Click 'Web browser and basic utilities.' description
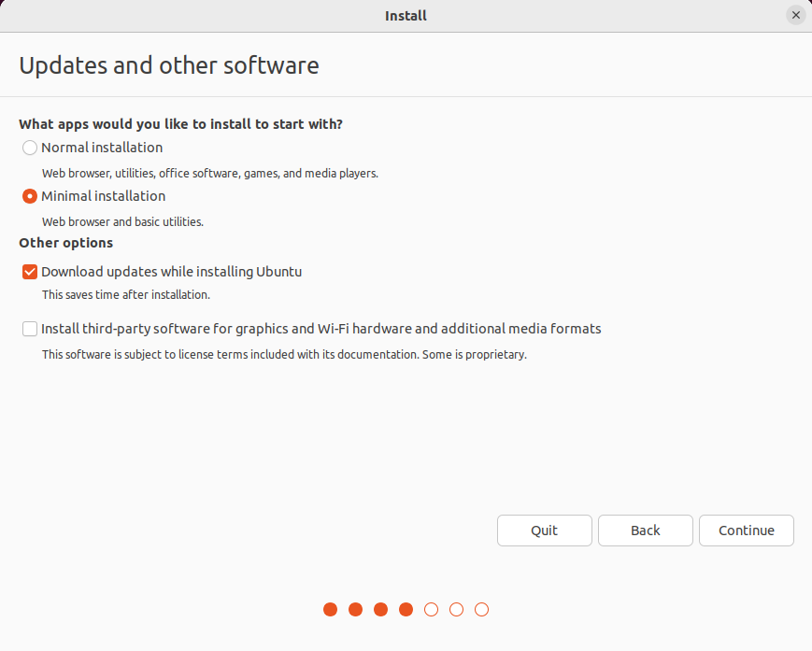The height and width of the screenshot is (651, 812). (x=122, y=222)
